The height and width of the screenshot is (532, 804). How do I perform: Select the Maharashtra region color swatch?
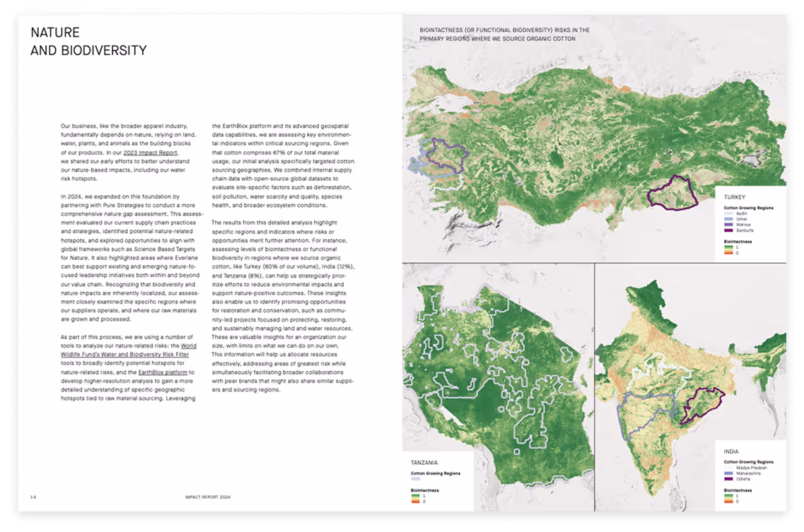tap(728, 473)
